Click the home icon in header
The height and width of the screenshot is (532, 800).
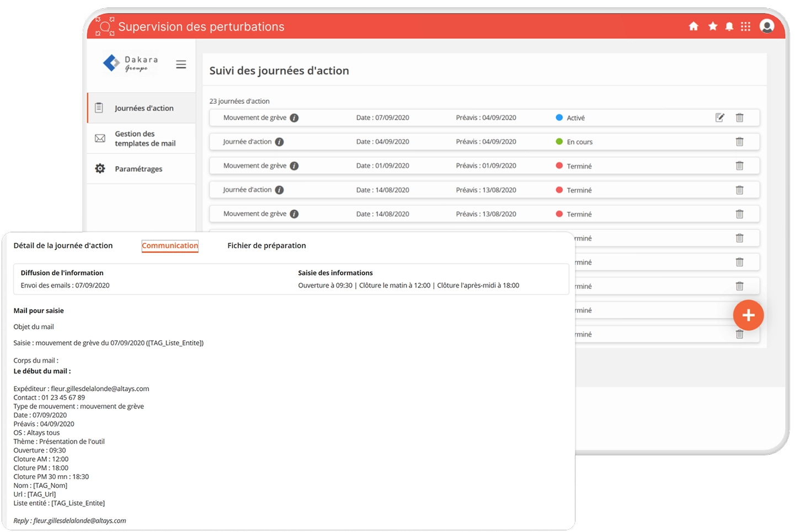click(x=694, y=26)
